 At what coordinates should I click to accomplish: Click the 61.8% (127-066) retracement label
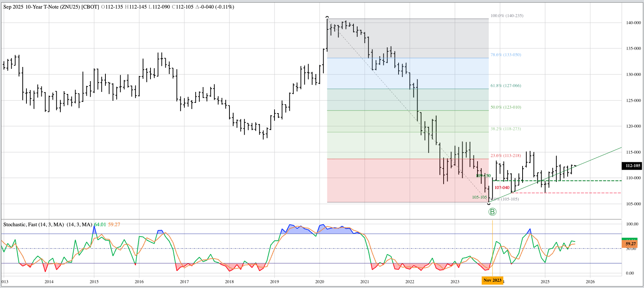[x=505, y=86]
